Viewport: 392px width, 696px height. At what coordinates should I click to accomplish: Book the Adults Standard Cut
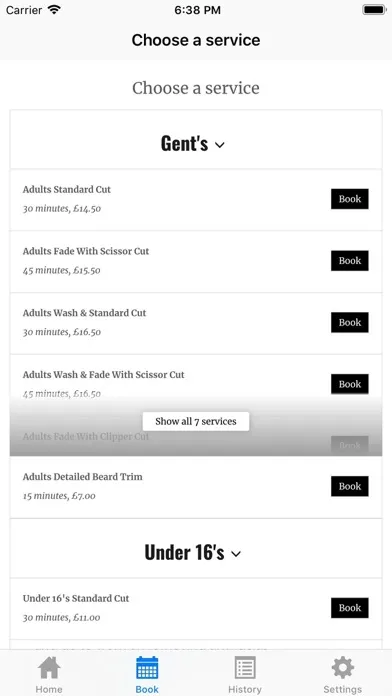click(x=350, y=199)
